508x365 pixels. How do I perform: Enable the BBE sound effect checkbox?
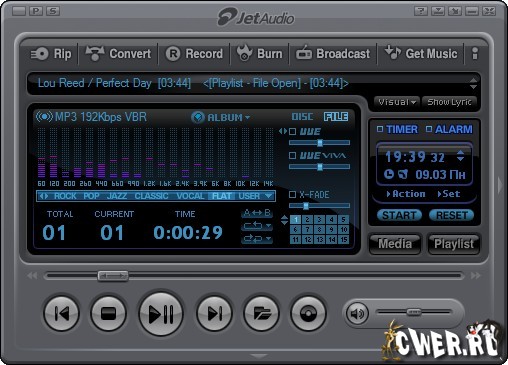point(292,131)
